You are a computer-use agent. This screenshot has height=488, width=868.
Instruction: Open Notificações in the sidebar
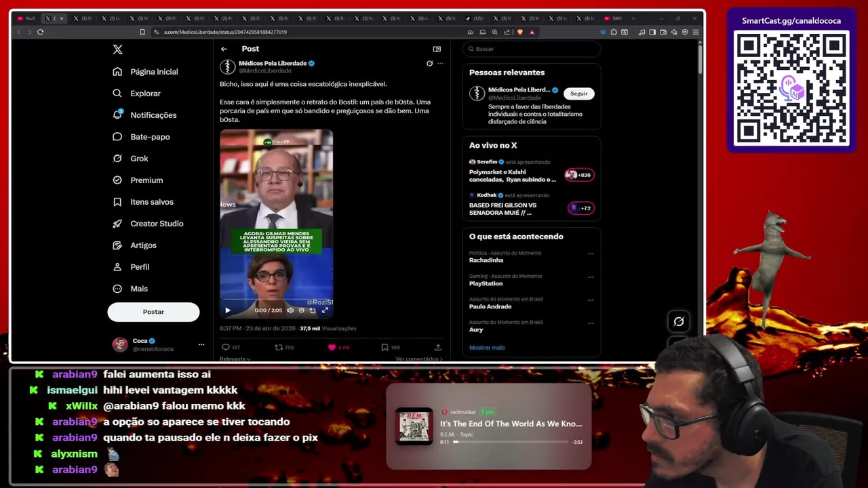pyautogui.click(x=144, y=115)
